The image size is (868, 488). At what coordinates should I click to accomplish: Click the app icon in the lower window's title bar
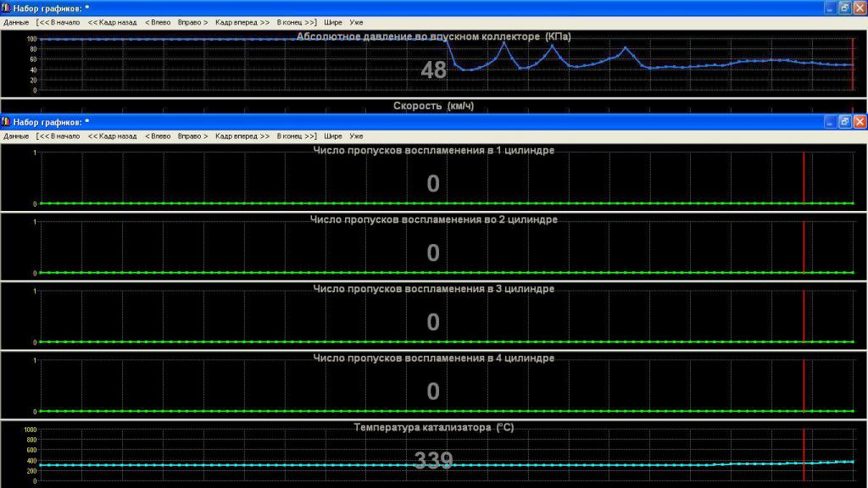click(6, 122)
